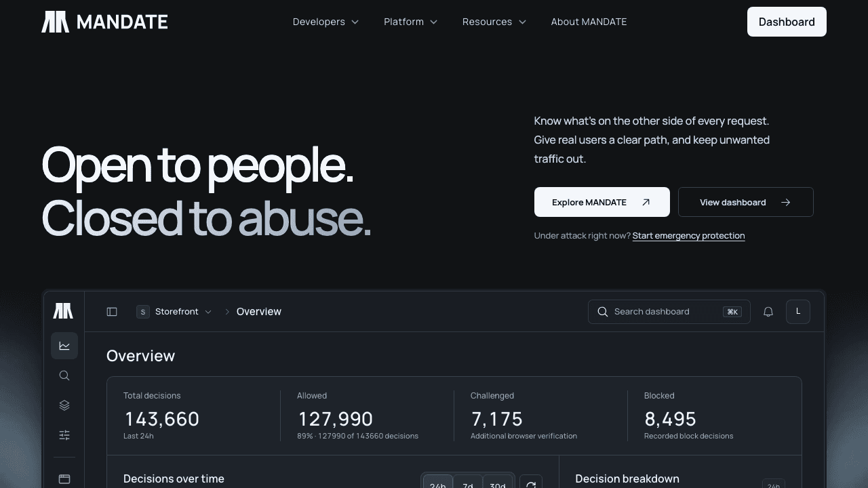
Task: Open the L user avatar menu
Action: click(798, 312)
